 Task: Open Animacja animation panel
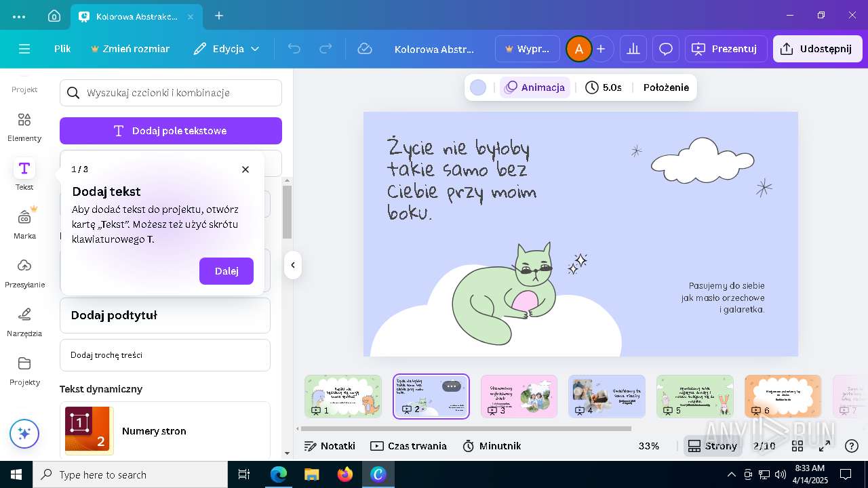[x=535, y=87]
